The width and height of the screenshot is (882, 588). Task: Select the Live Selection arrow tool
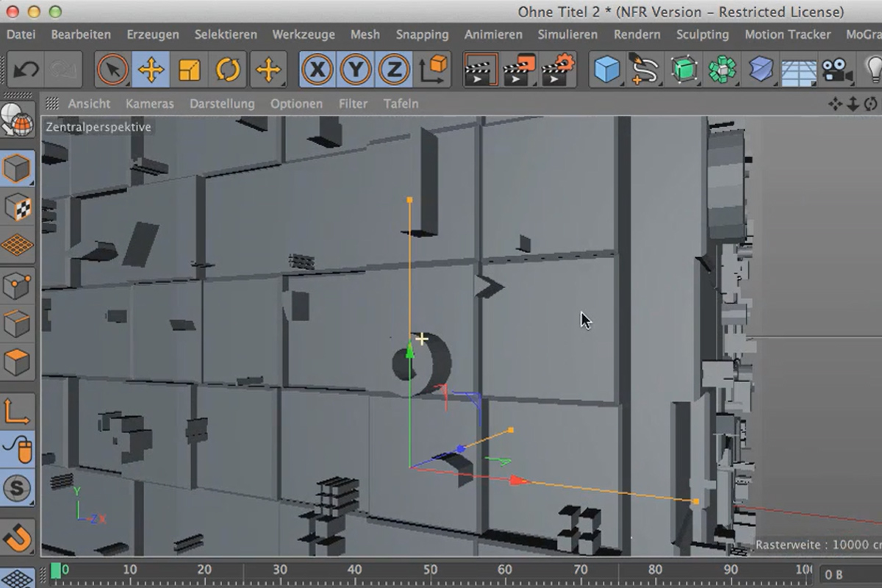(x=112, y=70)
